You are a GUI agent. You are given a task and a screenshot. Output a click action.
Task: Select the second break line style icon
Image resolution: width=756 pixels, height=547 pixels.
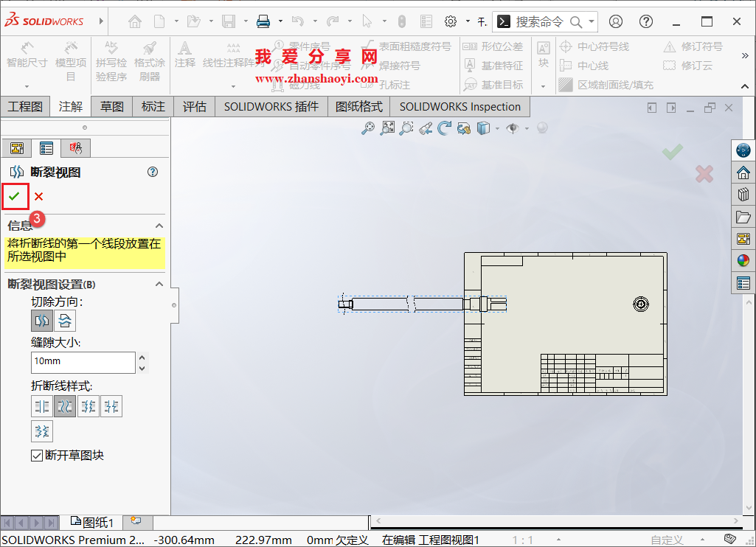click(65, 405)
